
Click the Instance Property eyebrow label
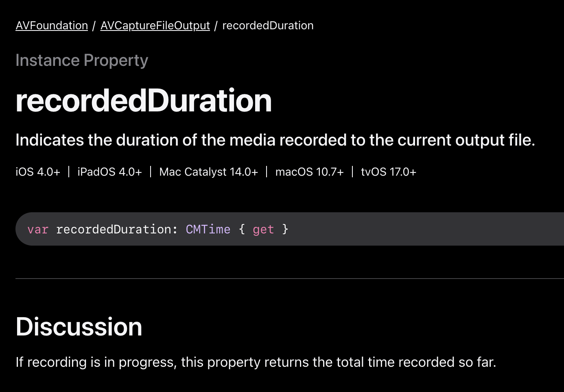(82, 60)
